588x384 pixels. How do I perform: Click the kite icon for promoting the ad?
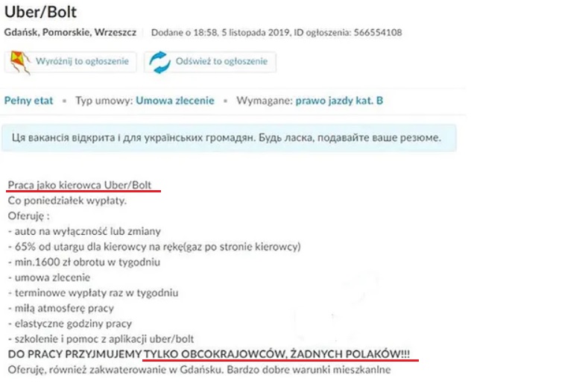(x=20, y=63)
